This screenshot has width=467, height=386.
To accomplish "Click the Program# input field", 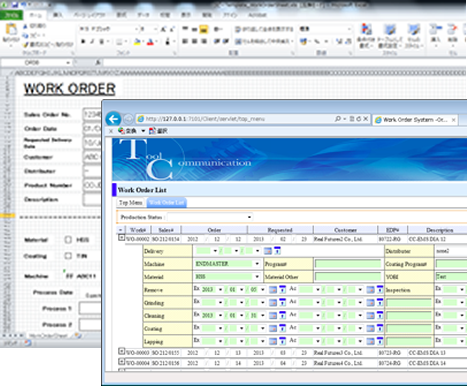I will (x=348, y=264).
